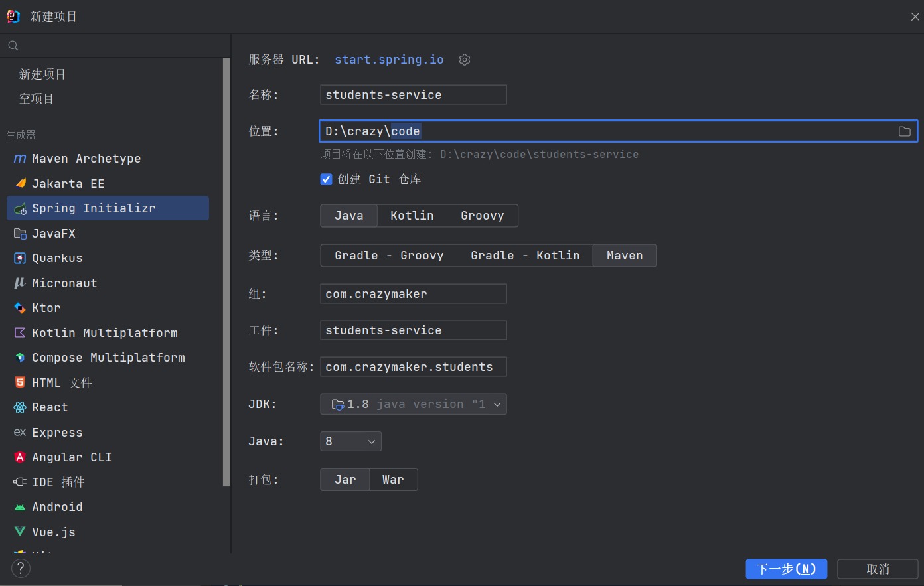Select Ktor generator entry

pyautogui.click(x=108, y=308)
